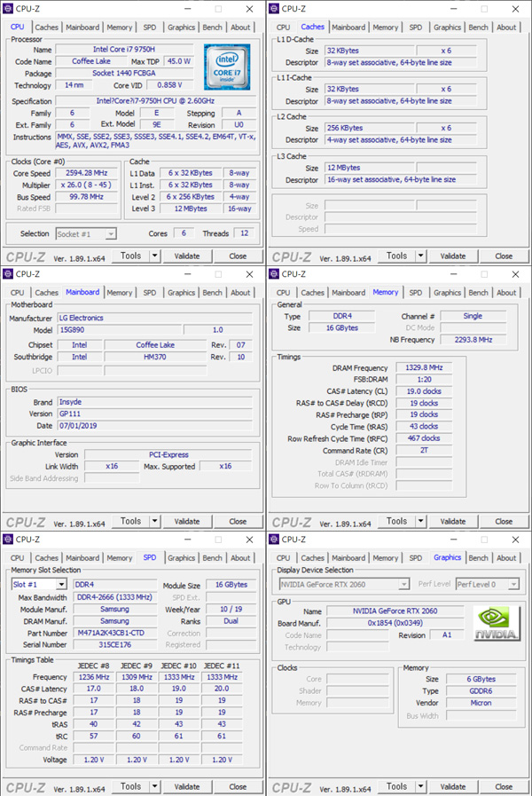Switch to CPU tab in the Graphics tab window

pos(283,558)
